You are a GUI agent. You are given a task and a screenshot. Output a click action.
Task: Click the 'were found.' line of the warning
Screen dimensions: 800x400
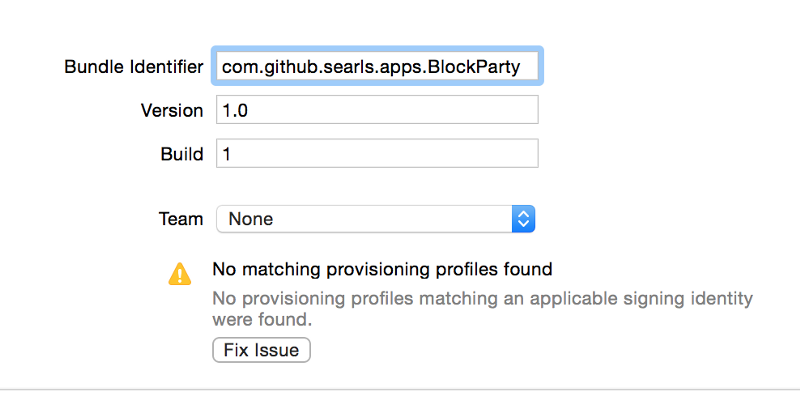click(x=262, y=320)
